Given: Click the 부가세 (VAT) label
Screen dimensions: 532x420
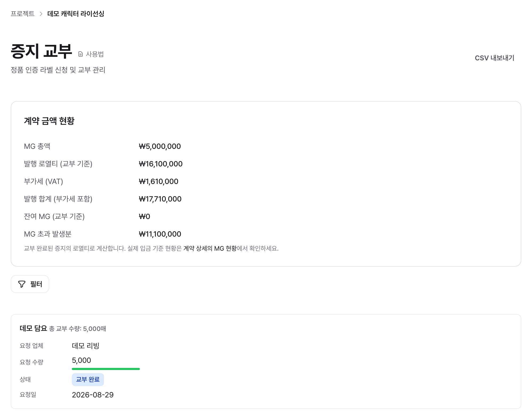Looking at the screenshot, I should pos(43,181).
